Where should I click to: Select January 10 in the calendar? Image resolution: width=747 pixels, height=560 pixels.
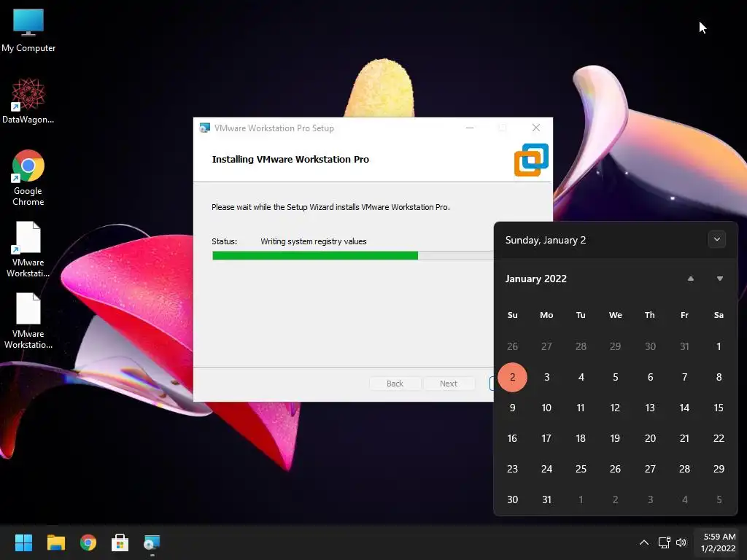[546, 408]
